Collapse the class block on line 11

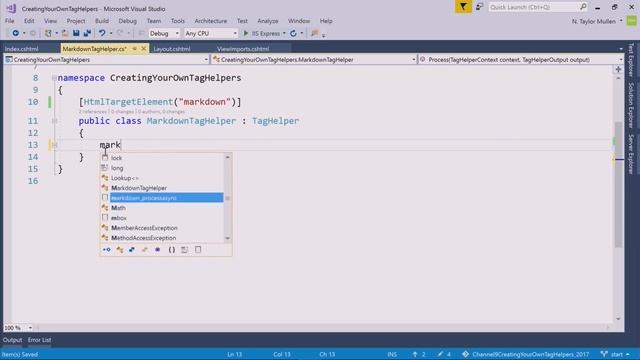tap(54, 121)
